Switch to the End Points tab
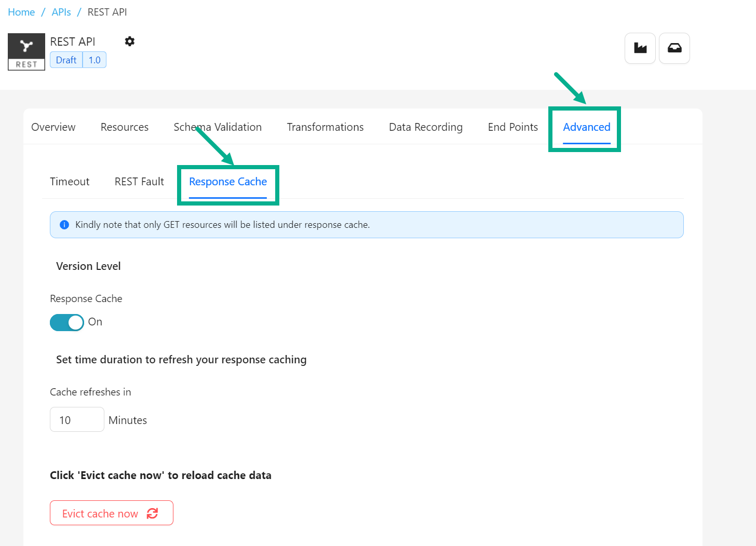Viewport: 756px width, 546px height. pos(512,127)
